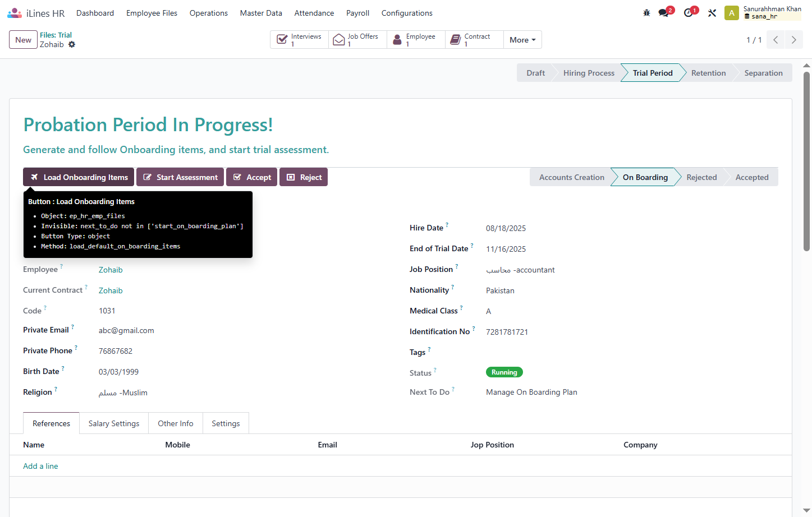Click the Files: Trial breadcrumb link
Image resolution: width=812 pixels, height=517 pixels.
56,35
